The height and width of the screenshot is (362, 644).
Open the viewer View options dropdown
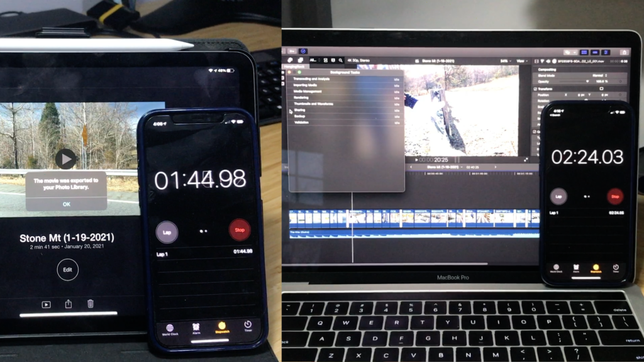(521, 61)
